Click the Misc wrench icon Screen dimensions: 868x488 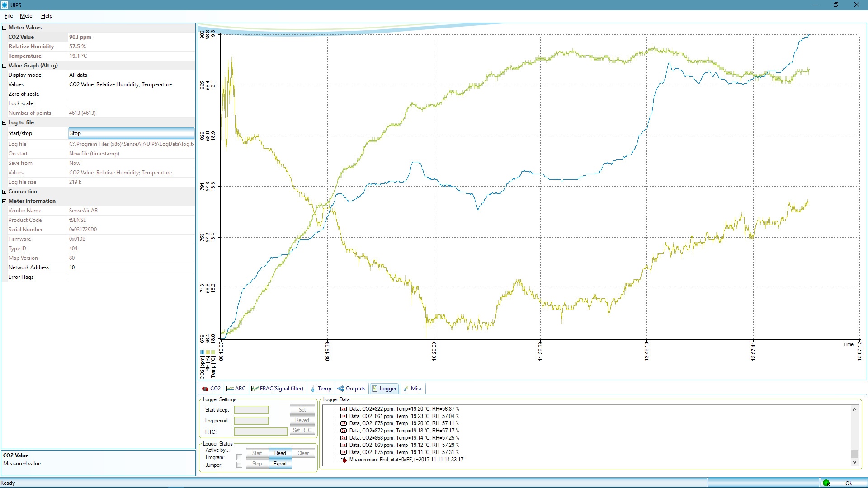[x=406, y=389]
